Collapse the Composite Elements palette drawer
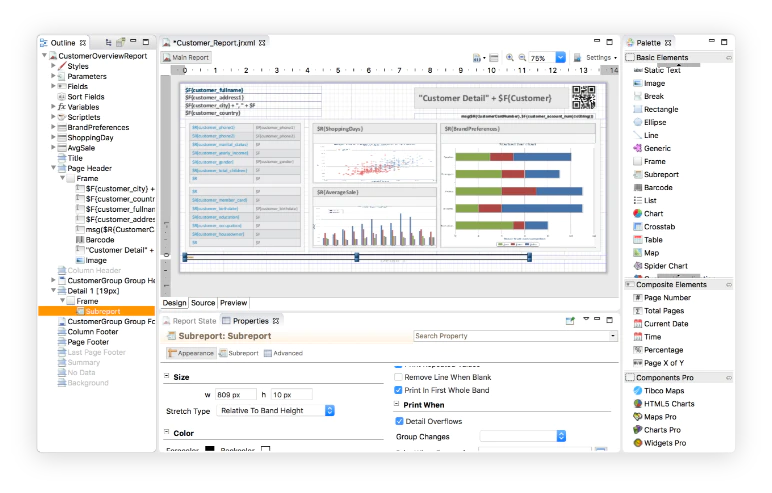Image resolution: width=772 pixels, height=493 pixels. (x=729, y=285)
